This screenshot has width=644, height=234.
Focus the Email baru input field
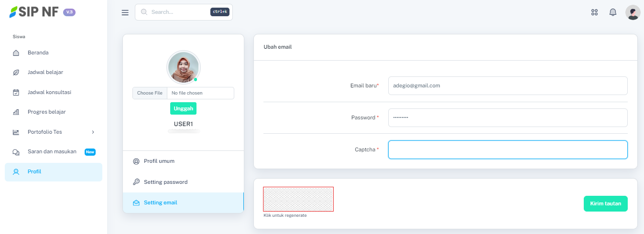[507, 86]
